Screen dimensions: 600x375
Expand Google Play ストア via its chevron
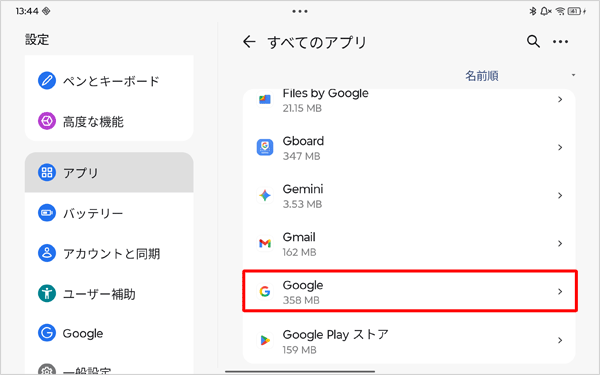pos(560,340)
